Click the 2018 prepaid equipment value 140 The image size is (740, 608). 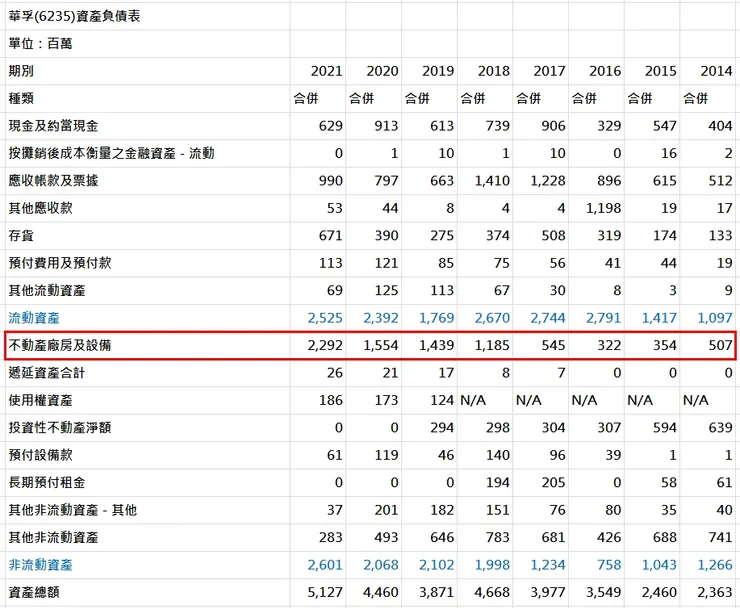pyautogui.click(x=497, y=455)
